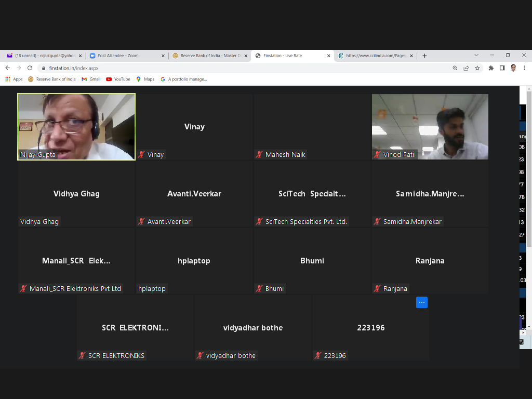Image resolution: width=532 pixels, height=399 pixels.
Task: Open the Chrome three-dot menu
Action: (524, 68)
